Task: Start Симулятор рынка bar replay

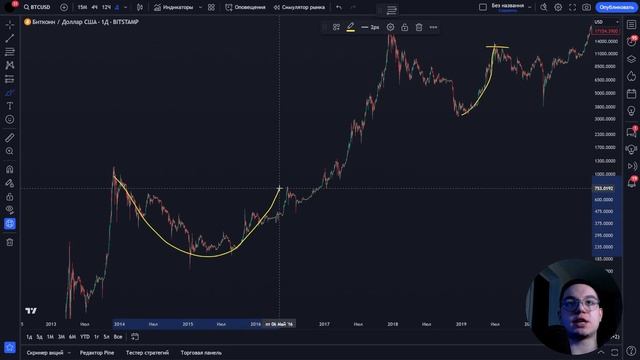Action: (299, 7)
